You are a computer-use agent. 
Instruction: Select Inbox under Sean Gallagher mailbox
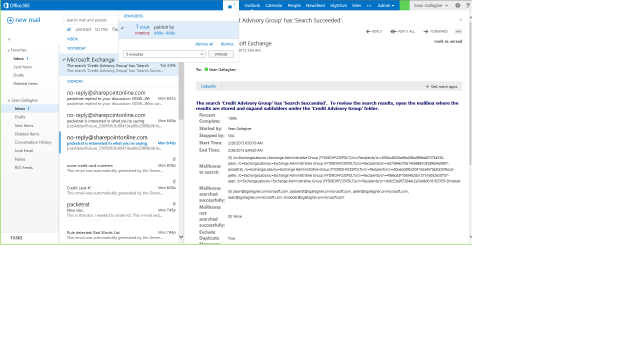click(30, 109)
